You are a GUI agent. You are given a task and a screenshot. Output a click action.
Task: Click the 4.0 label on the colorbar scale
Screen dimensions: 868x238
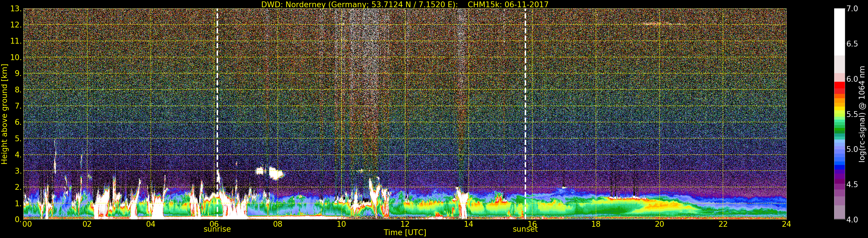[852, 220]
